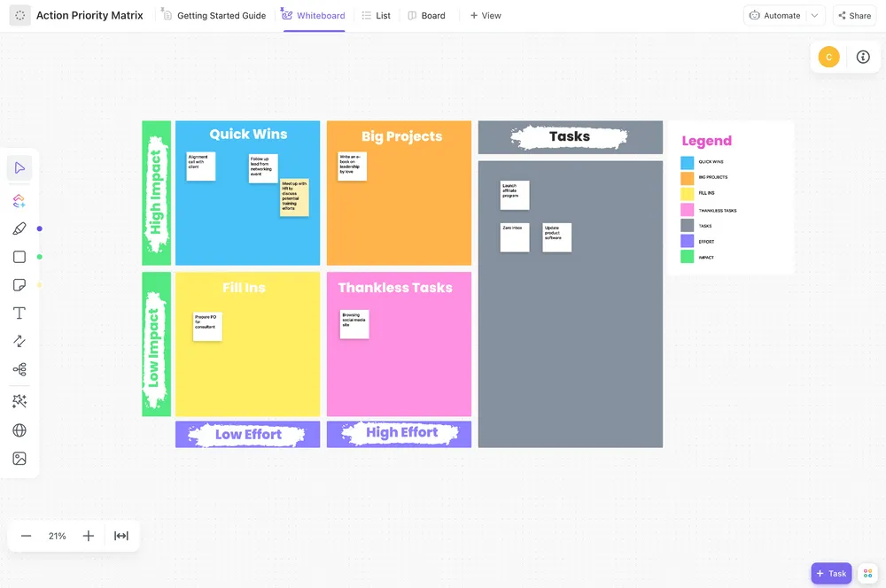Click the 21% zoom level value
Image resolution: width=886 pixels, height=588 pixels.
coord(57,536)
